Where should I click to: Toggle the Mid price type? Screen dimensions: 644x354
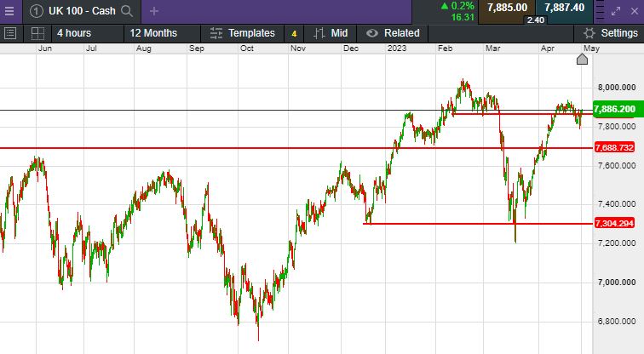331,33
